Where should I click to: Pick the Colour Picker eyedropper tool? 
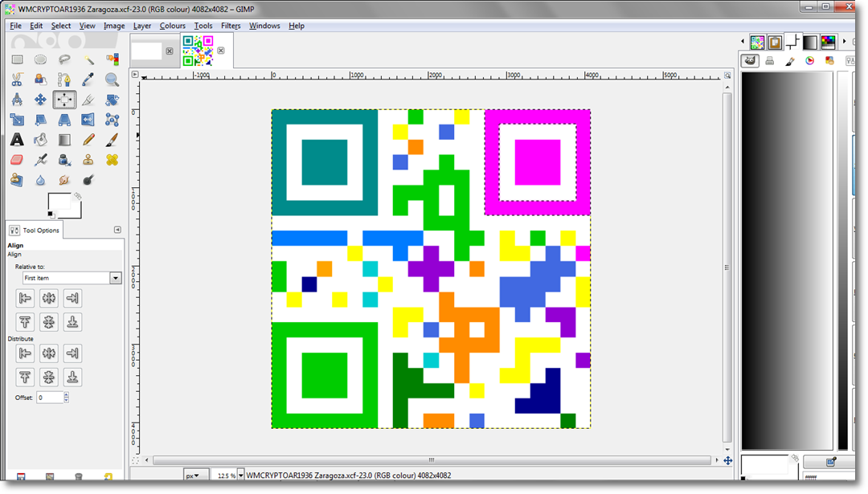tap(88, 80)
